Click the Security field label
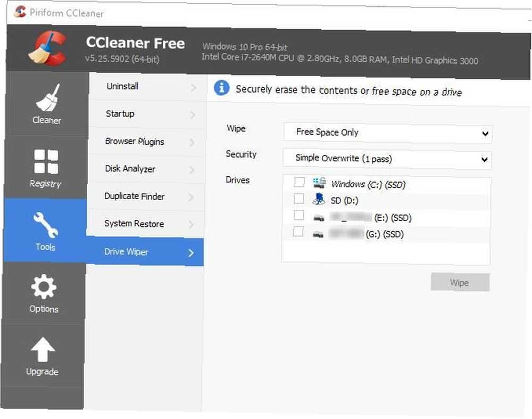Screen dimensions: 532x419 pyautogui.click(x=241, y=154)
